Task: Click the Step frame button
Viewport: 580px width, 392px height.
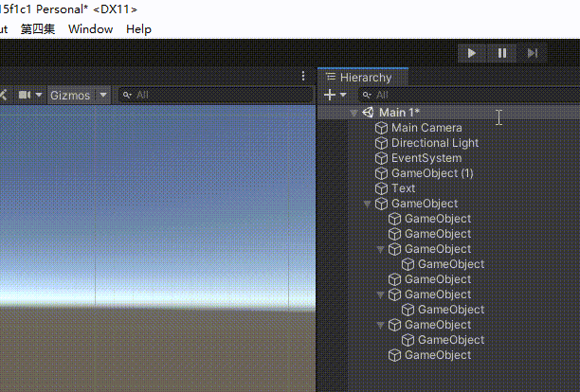Action: (x=533, y=53)
